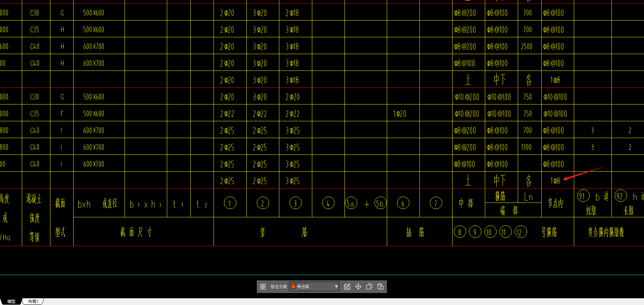Click circled number 12 marker

(x=521, y=232)
